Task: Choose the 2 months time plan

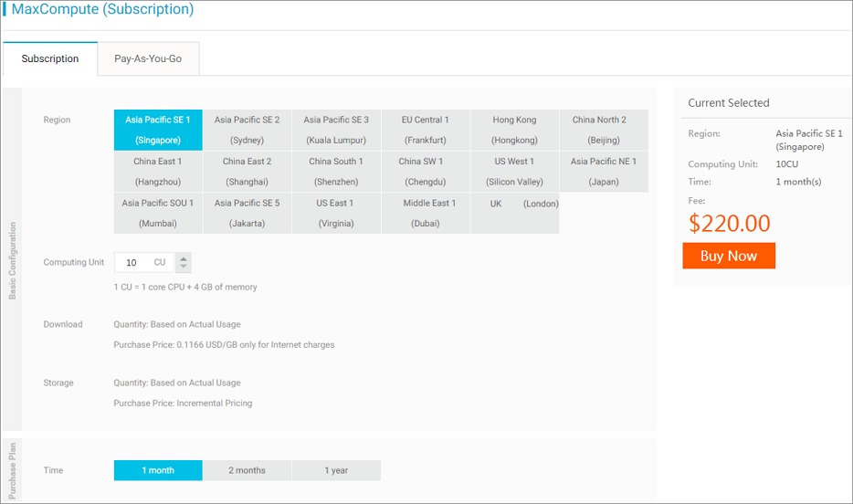Action: click(x=247, y=470)
